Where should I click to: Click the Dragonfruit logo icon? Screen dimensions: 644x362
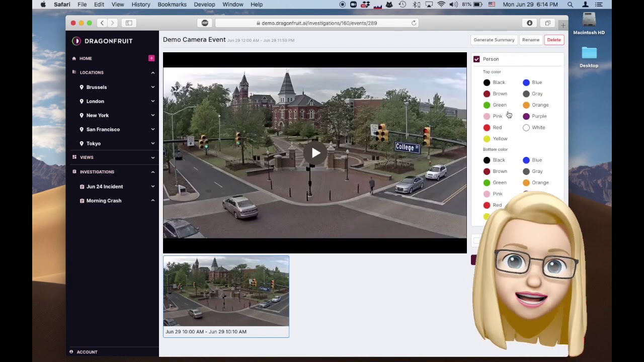76,41
